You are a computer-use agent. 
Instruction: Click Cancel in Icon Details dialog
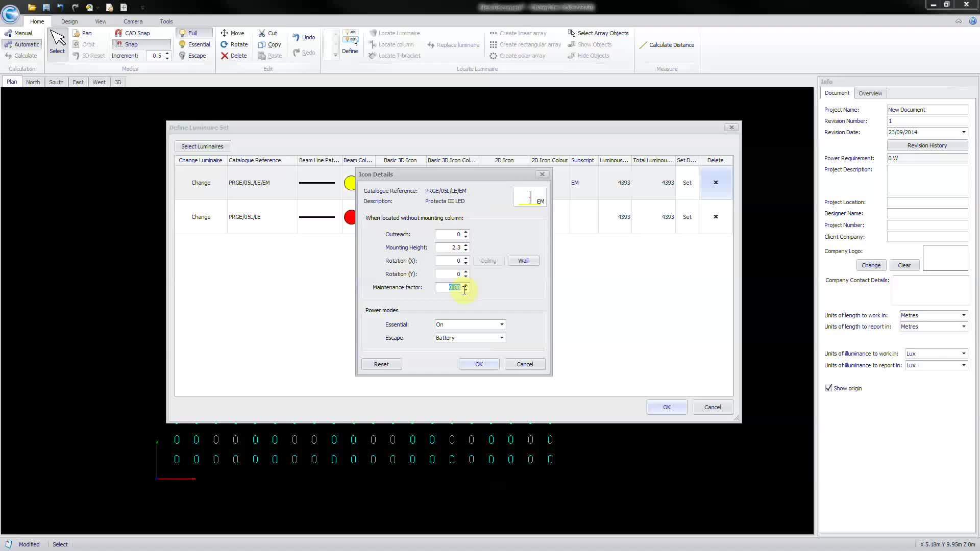pyautogui.click(x=525, y=364)
